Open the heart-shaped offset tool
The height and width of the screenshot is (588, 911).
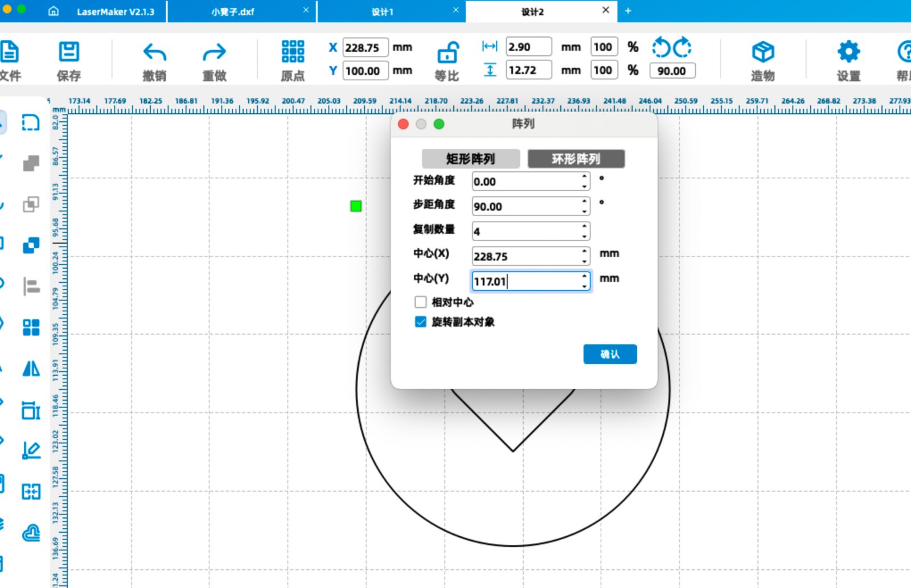coord(31,533)
